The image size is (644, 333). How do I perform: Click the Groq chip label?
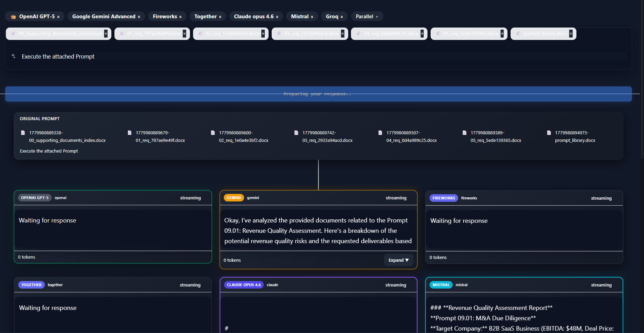[x=332, y=17]
